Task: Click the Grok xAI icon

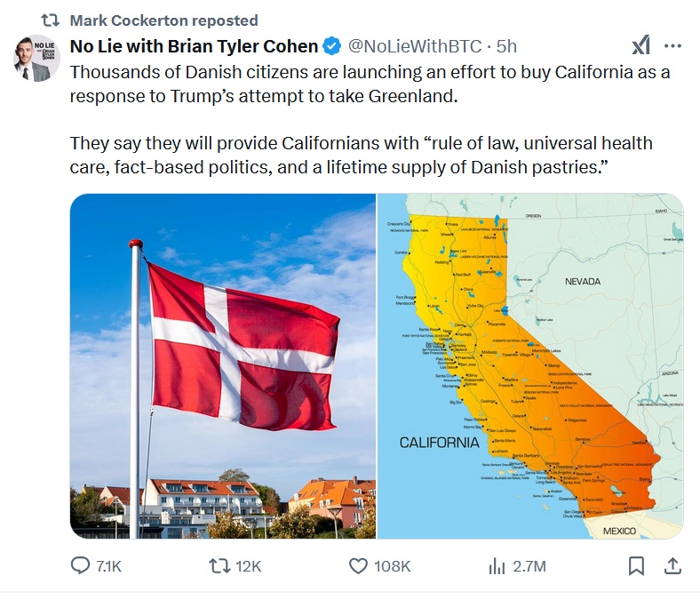Action: click(640, 45)
